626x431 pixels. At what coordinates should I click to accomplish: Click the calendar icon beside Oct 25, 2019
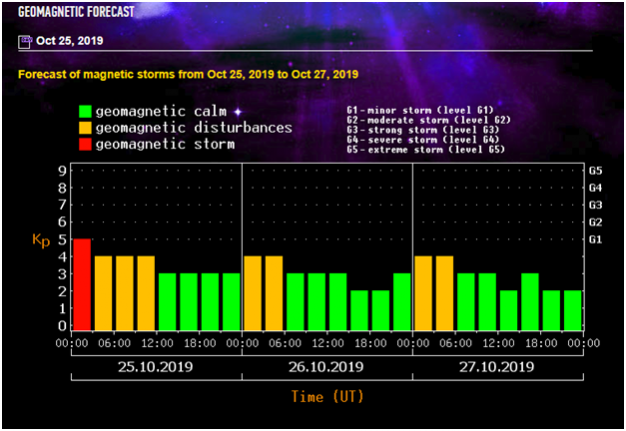(25, 41)
